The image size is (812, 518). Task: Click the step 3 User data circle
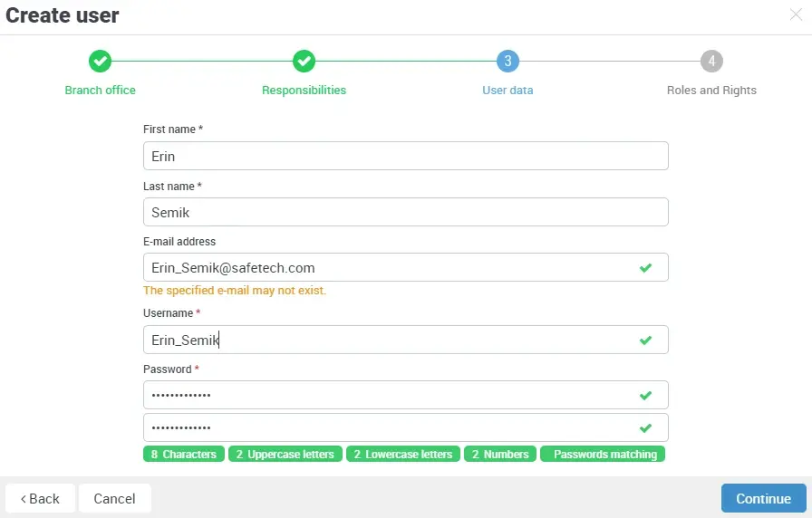click(x=507, y=61)
